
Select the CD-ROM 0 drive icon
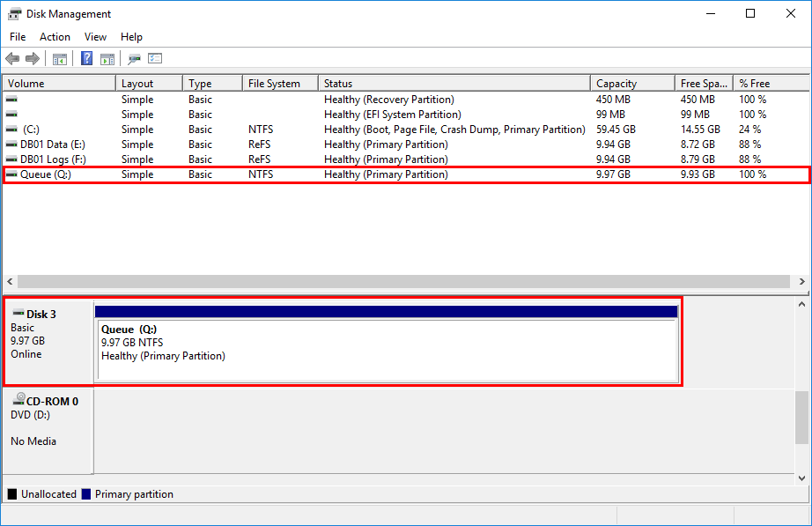coord(18,398)
